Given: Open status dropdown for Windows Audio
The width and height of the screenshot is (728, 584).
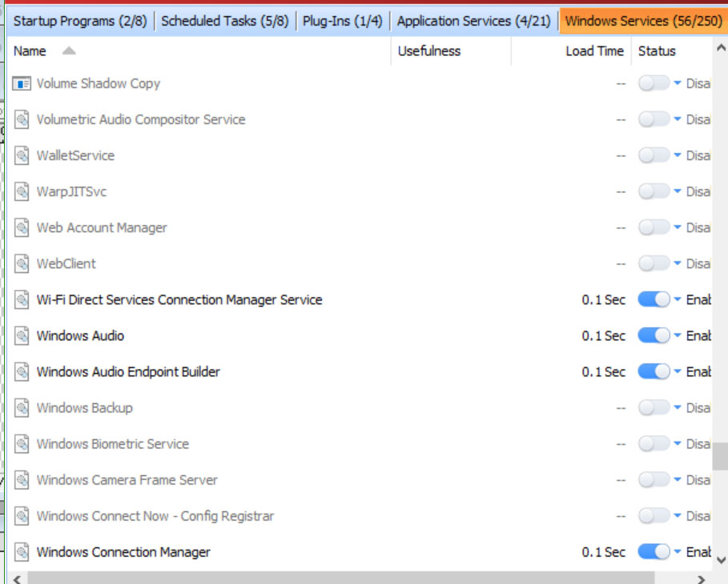Looking at the screenshot, I should [x=678, y=335].
